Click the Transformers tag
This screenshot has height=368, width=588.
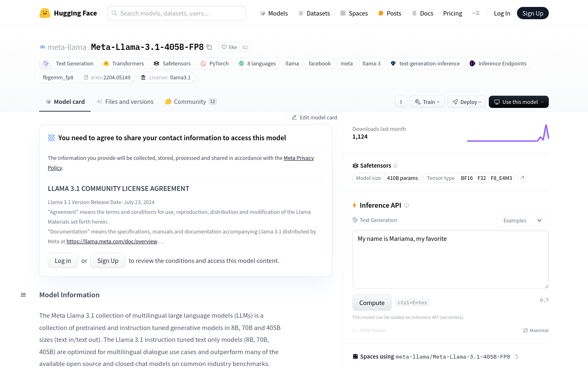click(x=124, y=63)
